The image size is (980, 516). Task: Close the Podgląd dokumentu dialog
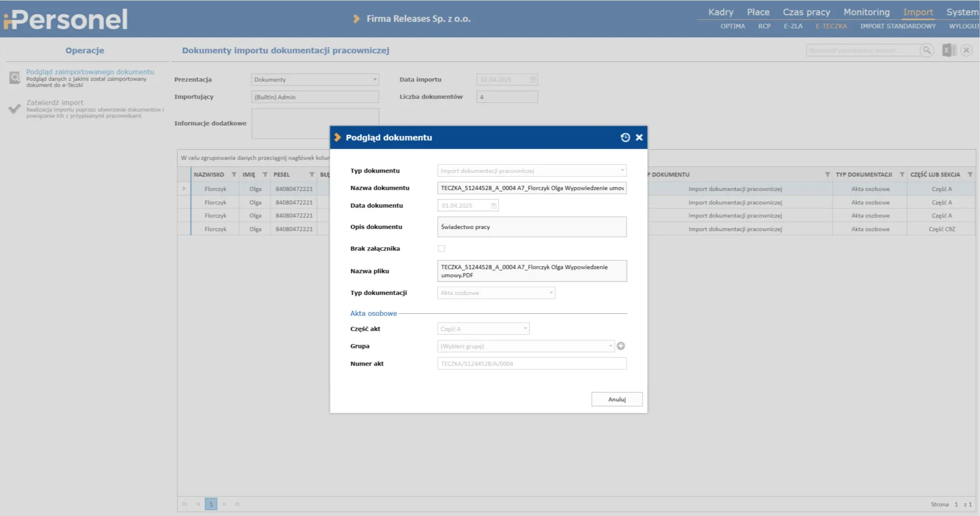pyautogui.click(x=639, y=137)
